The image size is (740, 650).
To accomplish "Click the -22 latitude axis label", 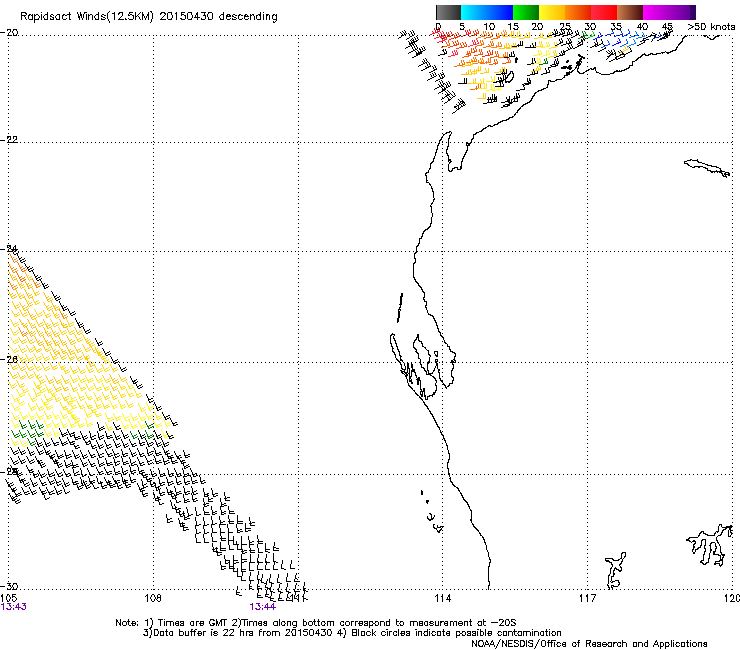I will tap(9, 140).
